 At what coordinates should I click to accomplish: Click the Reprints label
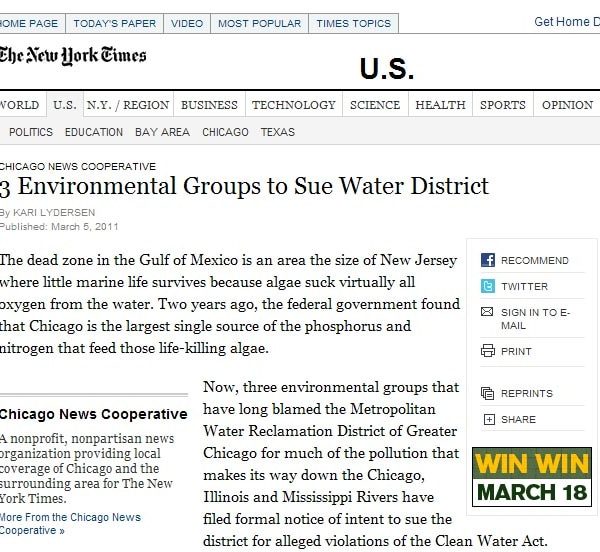tap(527, 393)
